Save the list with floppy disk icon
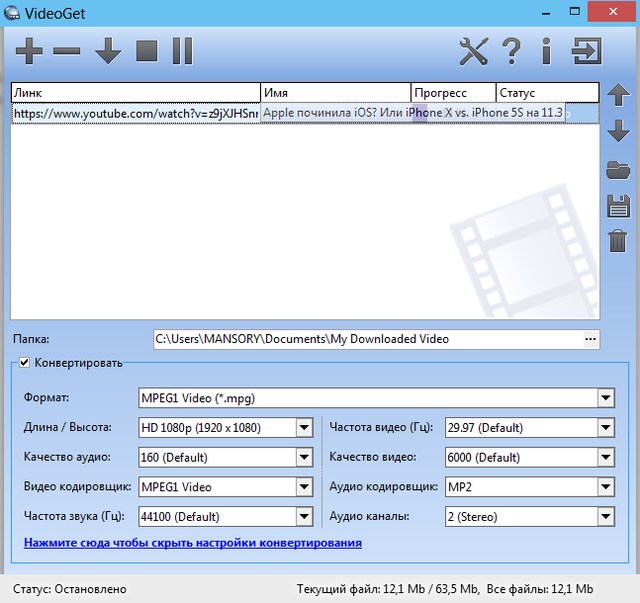This screenshot has width=640, height=603. pyautogui.click(x=618, y=206)
